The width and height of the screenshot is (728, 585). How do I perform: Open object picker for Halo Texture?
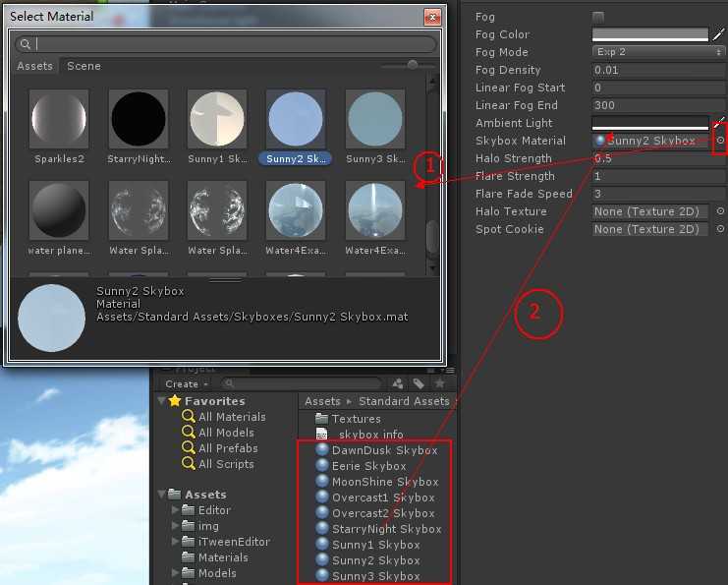(720, 211)
